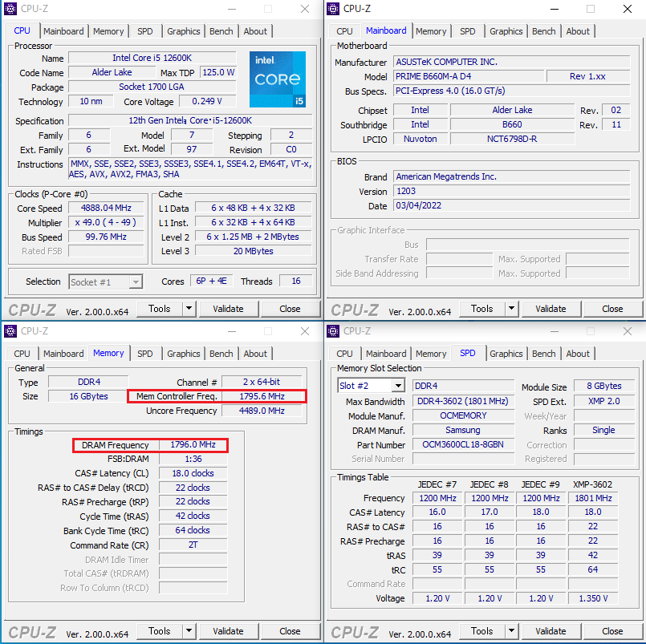Click motherboard model PRIME B660M-A D4
This screenshot has height=644, width=646.
coord(469,76)
